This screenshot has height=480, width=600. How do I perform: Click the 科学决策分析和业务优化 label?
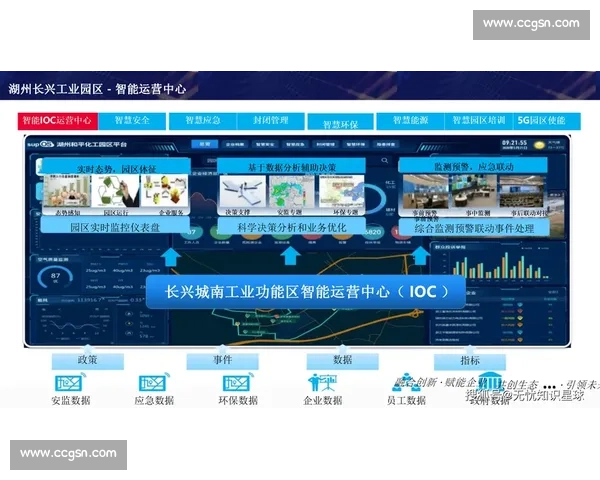(x=292, y=227)
